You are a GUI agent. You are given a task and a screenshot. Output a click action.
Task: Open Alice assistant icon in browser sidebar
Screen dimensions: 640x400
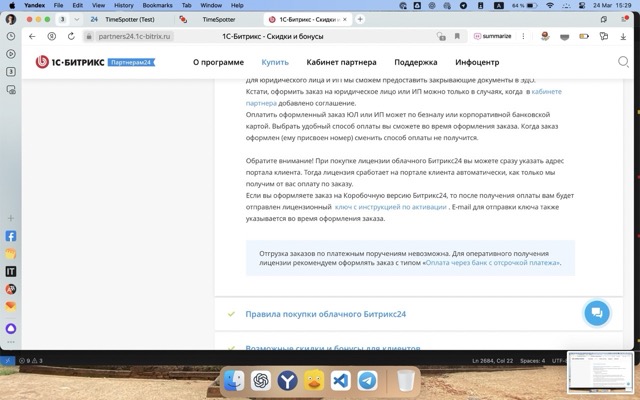pyautogui.click(x=11, y=328)
